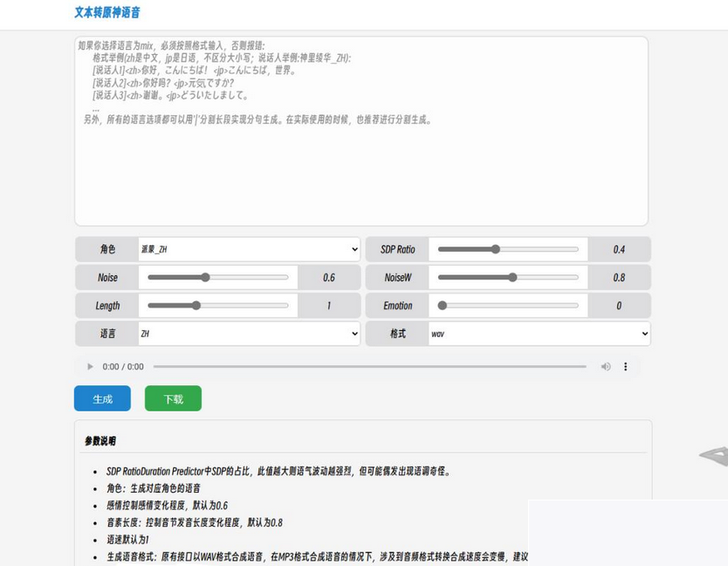
Task: Open the 格式 format dropdown
Action: coord(539,334)
